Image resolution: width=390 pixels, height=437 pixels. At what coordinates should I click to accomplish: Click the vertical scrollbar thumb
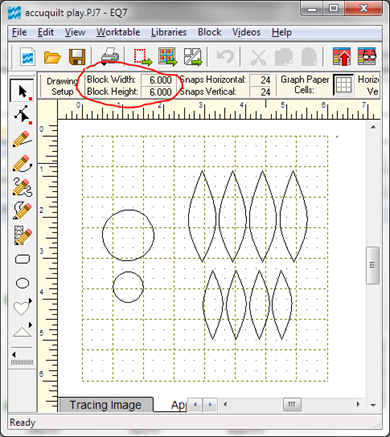[373, 265]
